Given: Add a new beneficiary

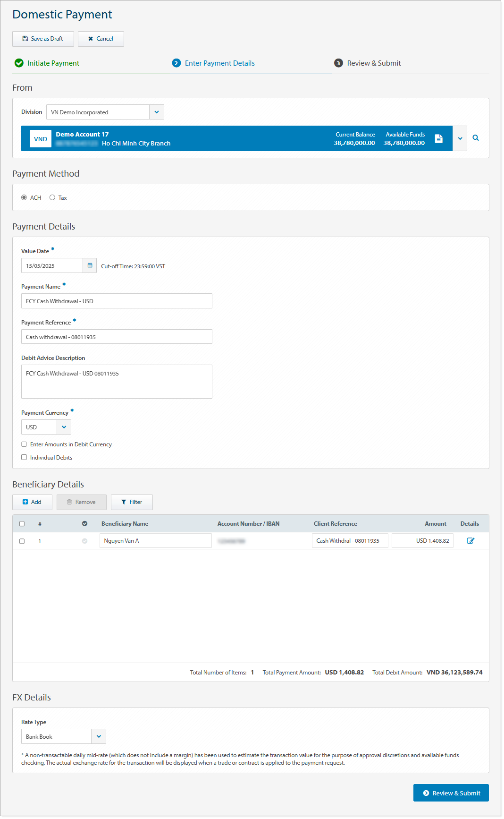Looking at the screenshot, I should (32, 502).
